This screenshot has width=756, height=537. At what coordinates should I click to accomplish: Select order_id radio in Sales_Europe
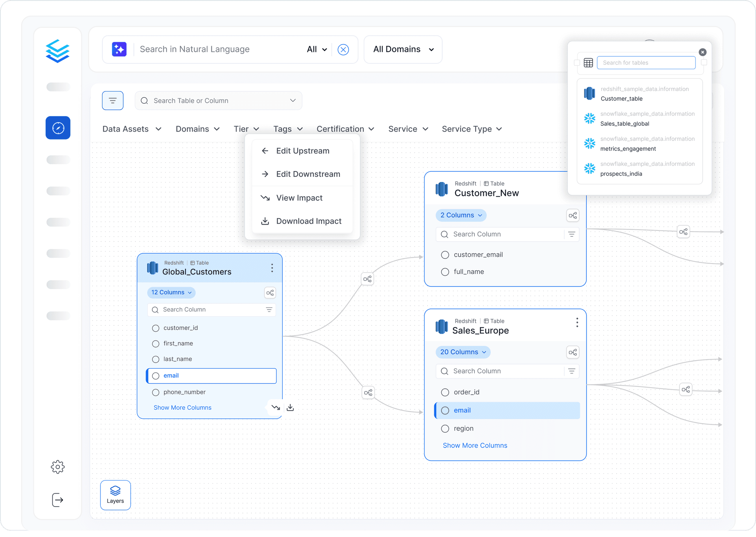[x=445, y=392]
